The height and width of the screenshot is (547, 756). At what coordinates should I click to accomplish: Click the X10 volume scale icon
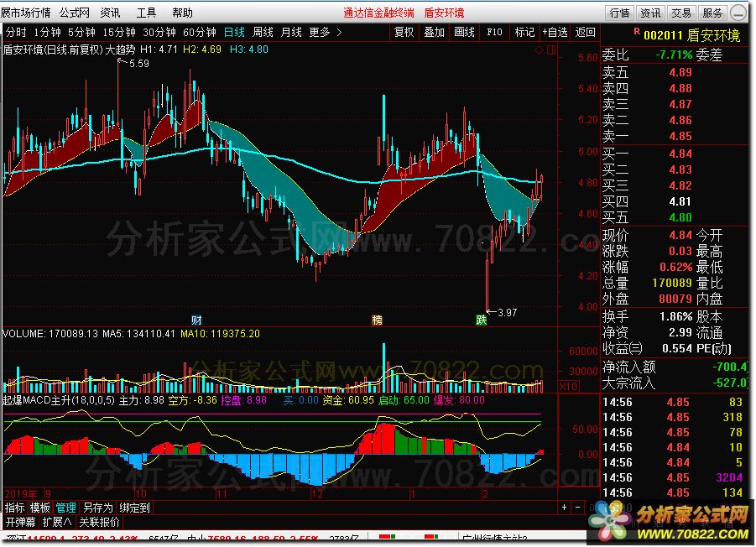pyautogui.click(x=568, y=387)
